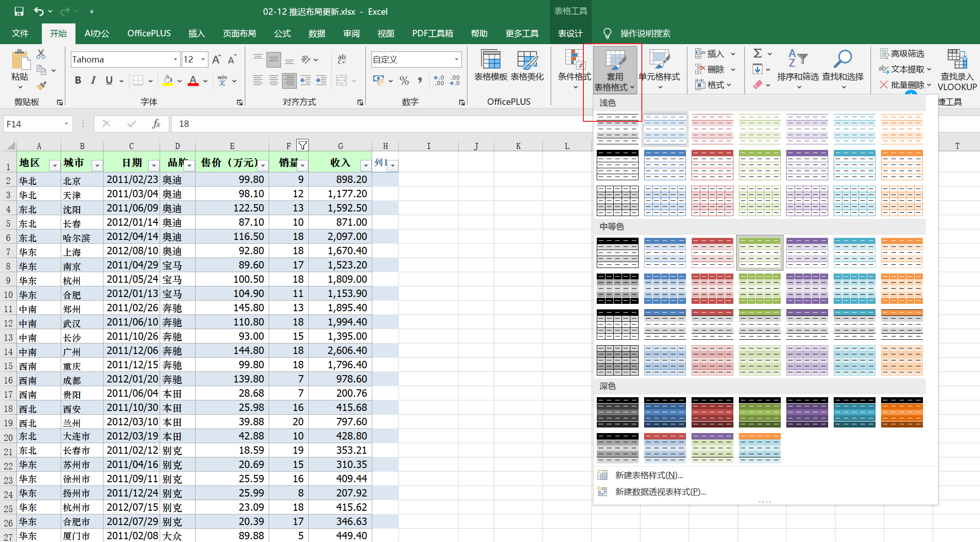Toggle bold formatting
Image resolution: width=980 pixels, height=542 pixels.
(78, 80)
